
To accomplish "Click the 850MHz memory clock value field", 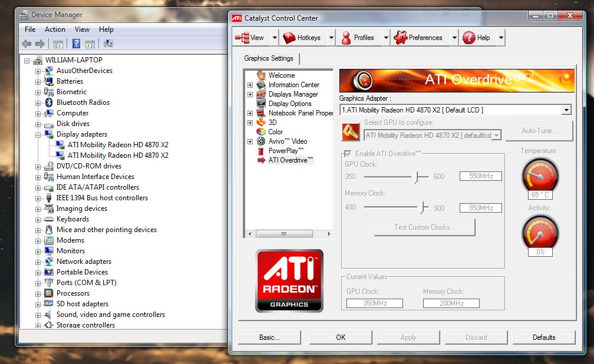I will tap(481, 208).
